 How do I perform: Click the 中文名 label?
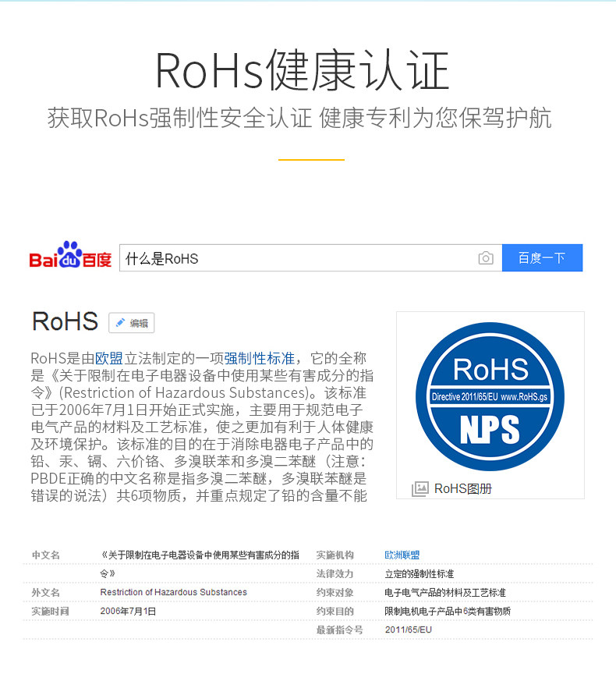[45, 555]
